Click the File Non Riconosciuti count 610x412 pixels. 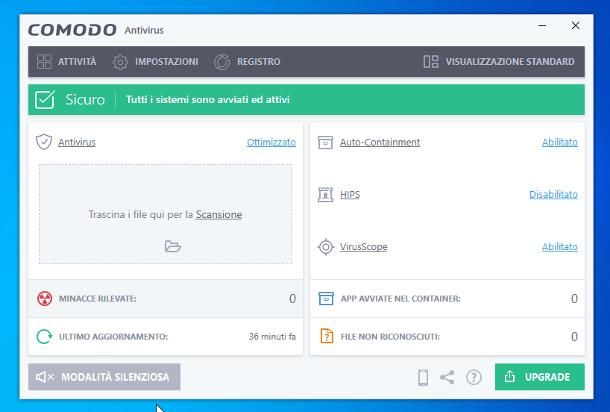(x=574, y=337)
